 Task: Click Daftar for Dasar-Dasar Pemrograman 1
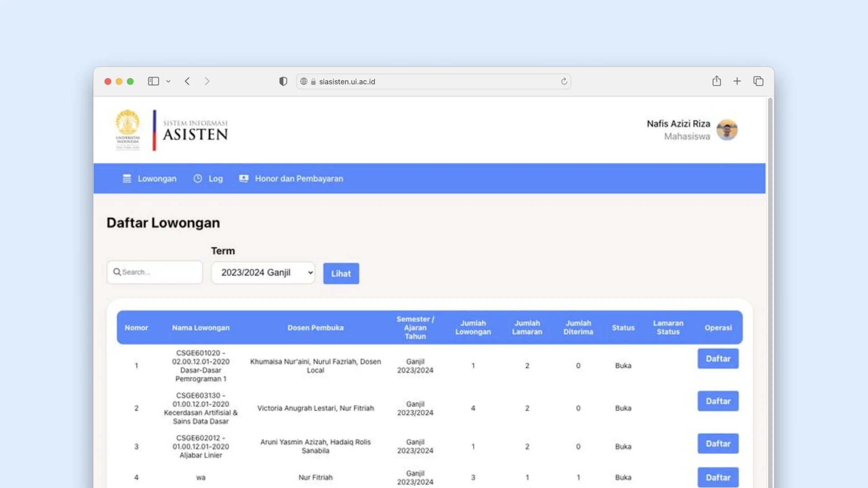click(717, 358)
